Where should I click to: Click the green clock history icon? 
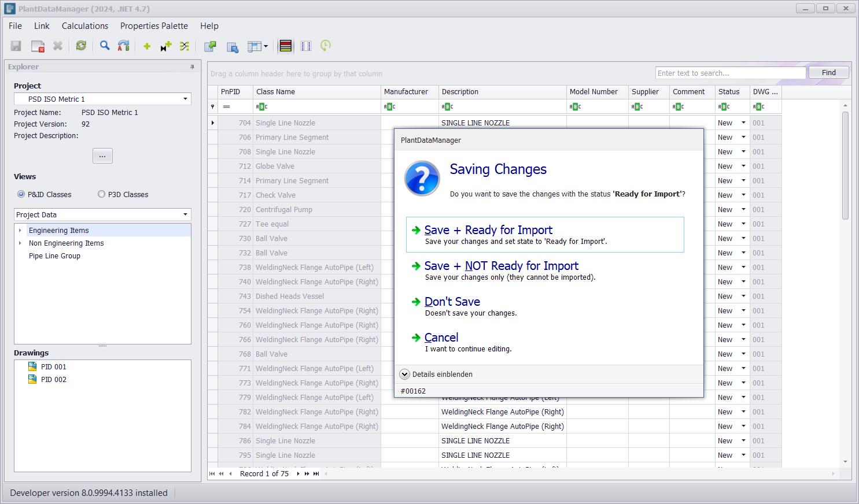(326, 46)
